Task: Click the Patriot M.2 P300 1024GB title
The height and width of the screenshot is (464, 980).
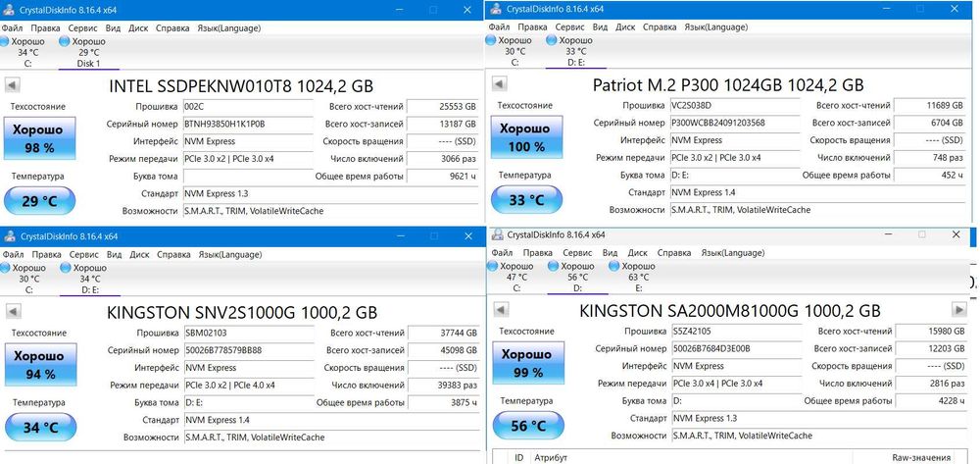Action: click(x=728, y=84)
